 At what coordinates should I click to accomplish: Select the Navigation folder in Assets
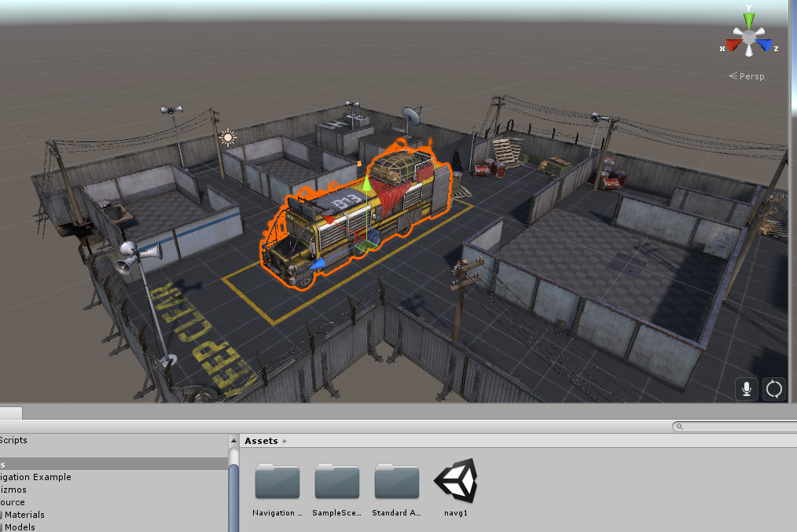click(277, 490)
